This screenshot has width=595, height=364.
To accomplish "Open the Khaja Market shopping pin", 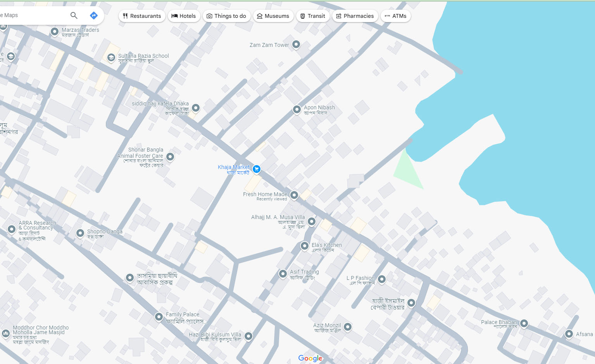I will (x=256, y=169).
